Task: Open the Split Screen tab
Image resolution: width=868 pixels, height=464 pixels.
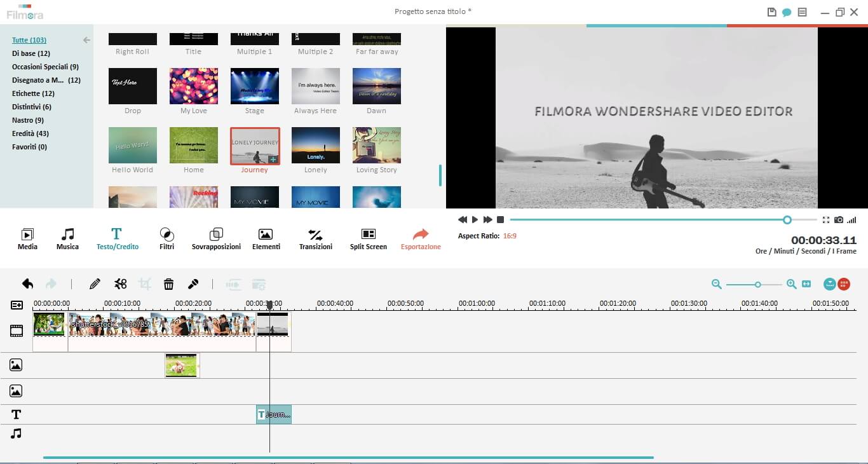Action: point(368,239)
